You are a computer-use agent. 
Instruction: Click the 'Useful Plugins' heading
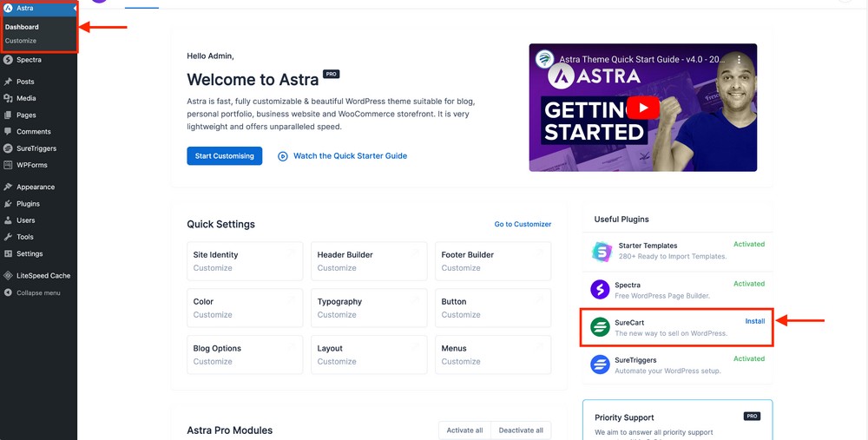[621, 220]
